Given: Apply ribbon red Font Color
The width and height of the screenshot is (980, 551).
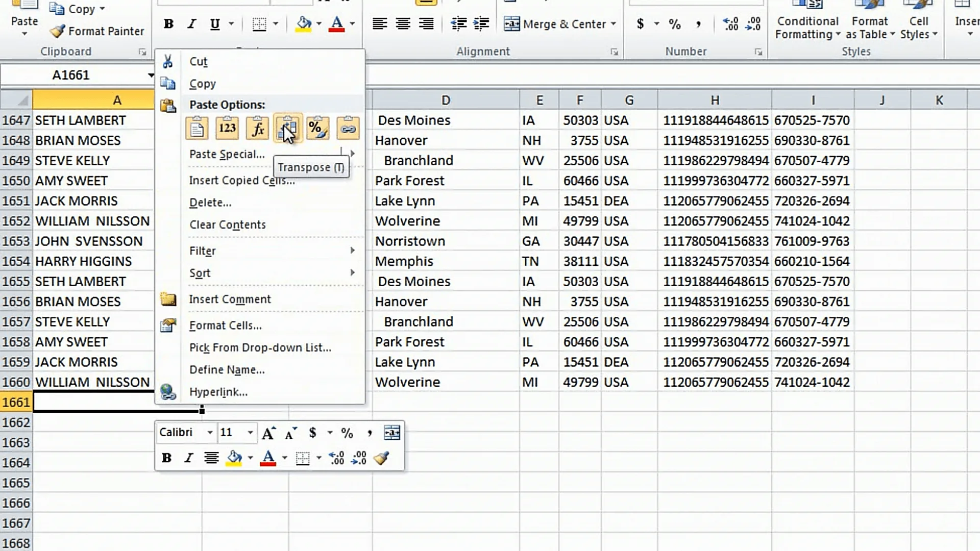Looking at the screenshot, I should pos(336,24).
